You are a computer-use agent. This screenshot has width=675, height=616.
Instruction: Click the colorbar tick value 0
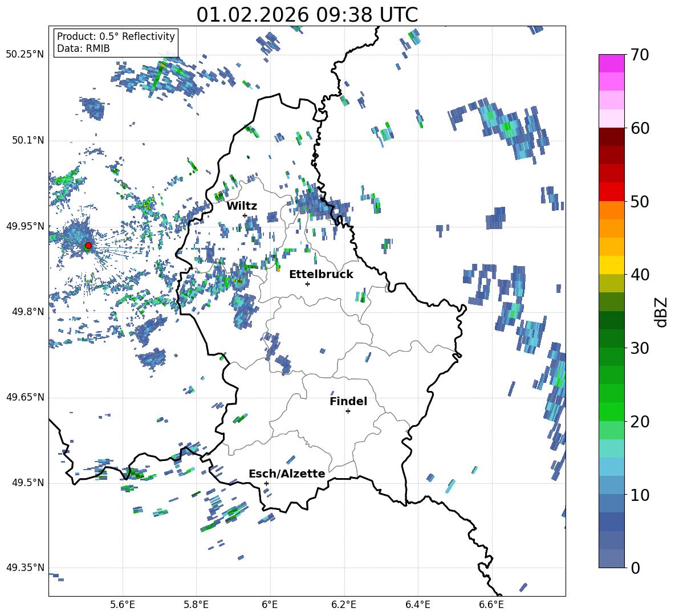(635, 568)
